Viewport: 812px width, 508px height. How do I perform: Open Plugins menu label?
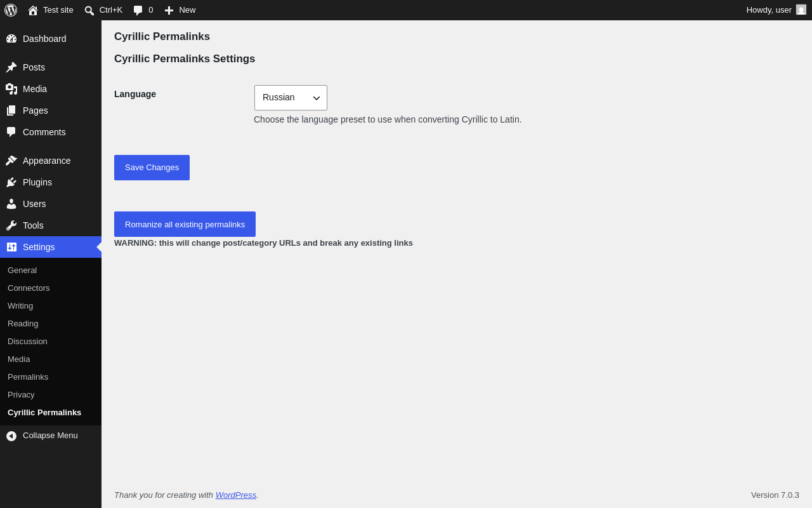(37, 182)
